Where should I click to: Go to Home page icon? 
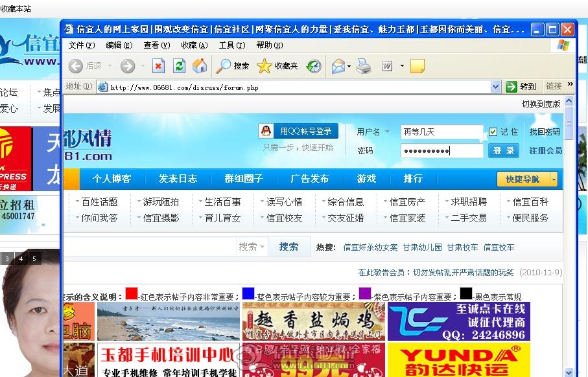[x=200, y=66]
